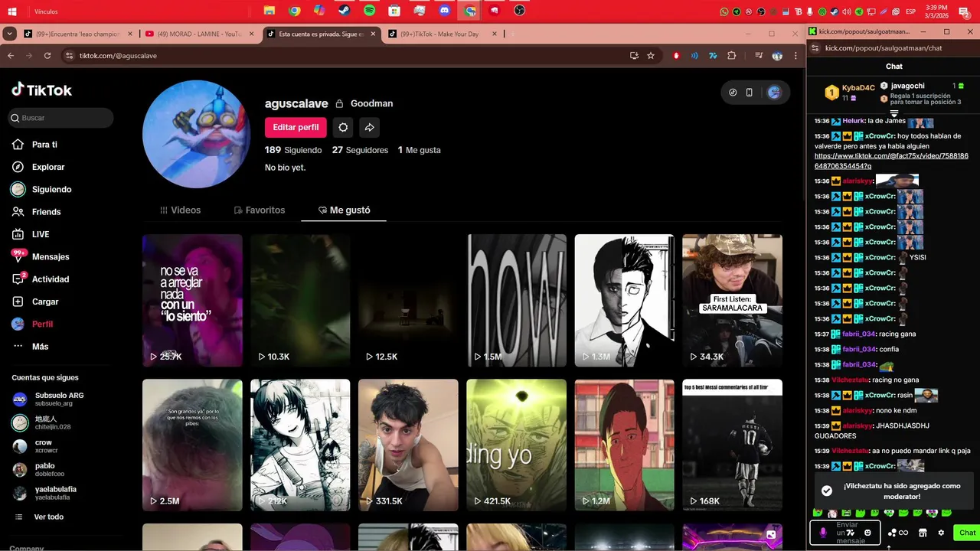Image resolution: width=980 pixels, height=551 pixels.
Task: Click the profile avatar picture
Action: pos(197,134)
